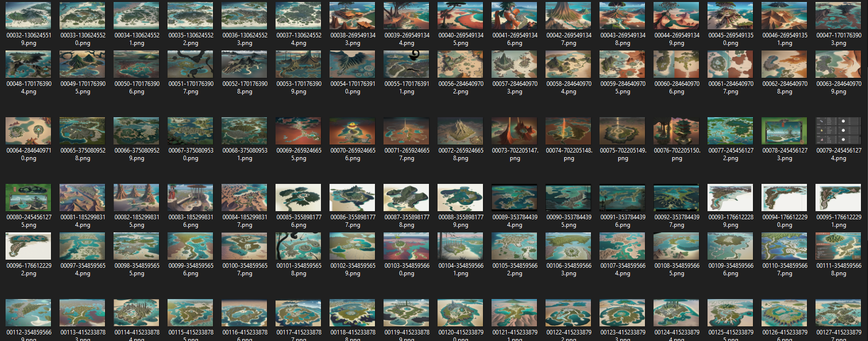Select the bottom-row thumbnail for file 00123-415233879
This screenshot has height=341, width=868.
622,312
